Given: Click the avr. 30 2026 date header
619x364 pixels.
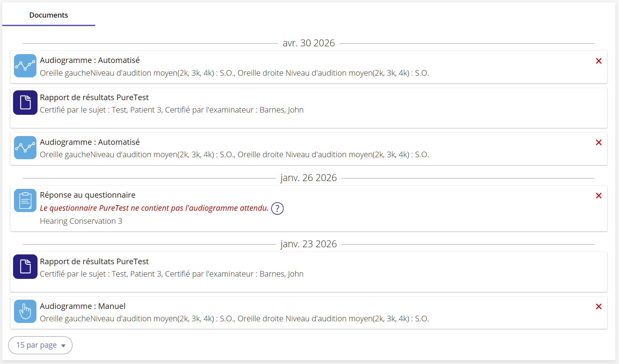Looking at the screenshot, I should pos(309,43).
